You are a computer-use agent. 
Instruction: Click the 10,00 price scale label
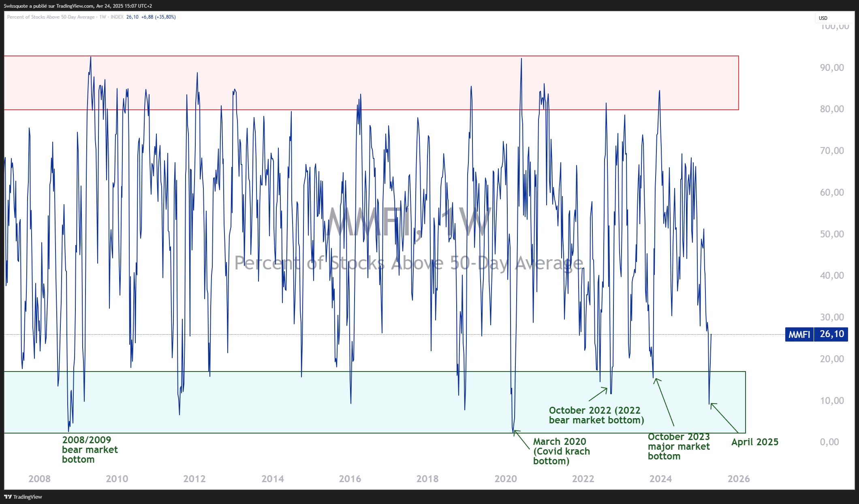pos(832,401)
